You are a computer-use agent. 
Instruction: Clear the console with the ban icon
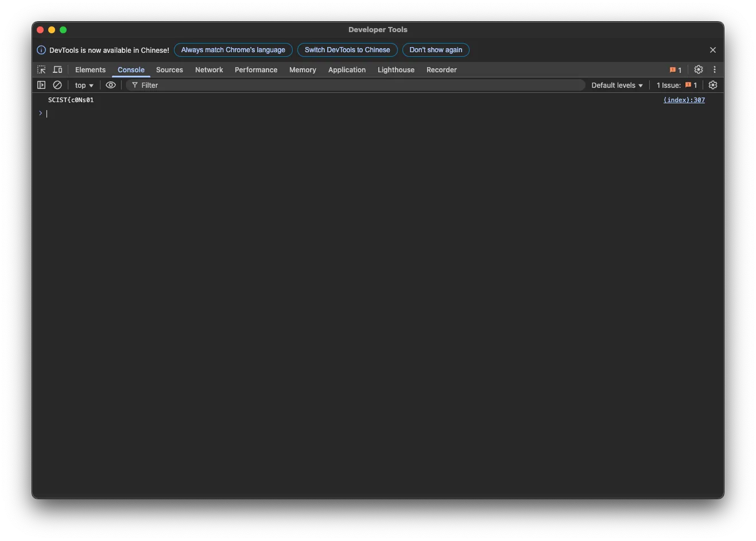coord(57,85)
